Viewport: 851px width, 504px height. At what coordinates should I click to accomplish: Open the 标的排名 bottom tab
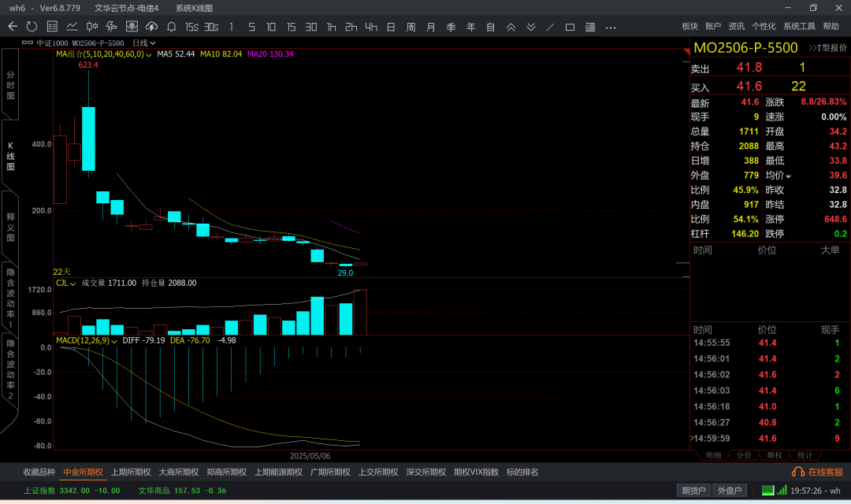[x=522, y=472]
